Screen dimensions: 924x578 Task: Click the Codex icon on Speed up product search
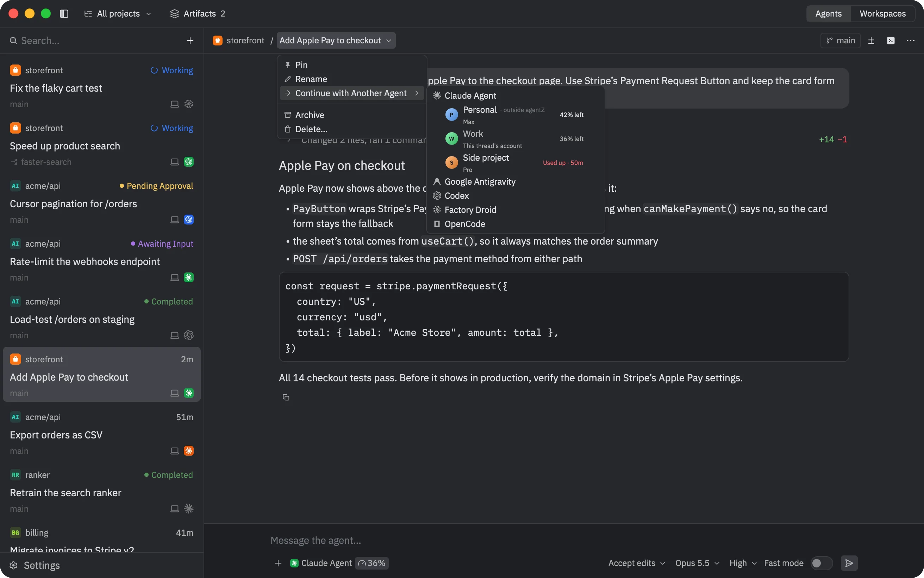[189, 162]
